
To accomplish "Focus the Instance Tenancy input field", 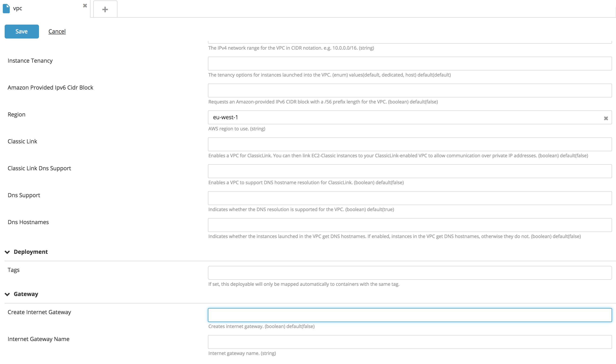I will point(410,64).
